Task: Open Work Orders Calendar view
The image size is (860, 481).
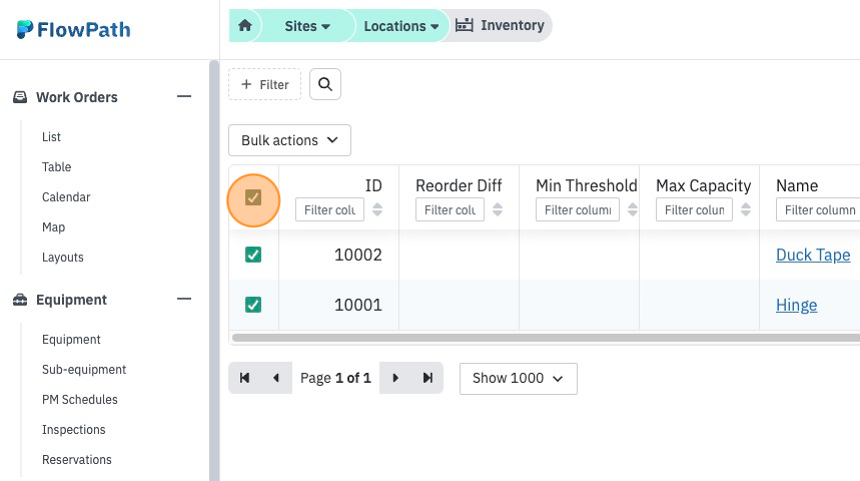Action: [x=66, y=197]
